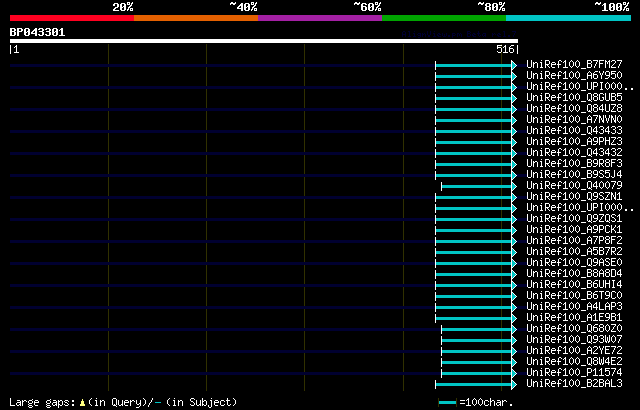This screenshot has height=410, width=640.
Task: Click the cyan alignment bar of UniRef100_B7FM27
Action: coord(473,65)
